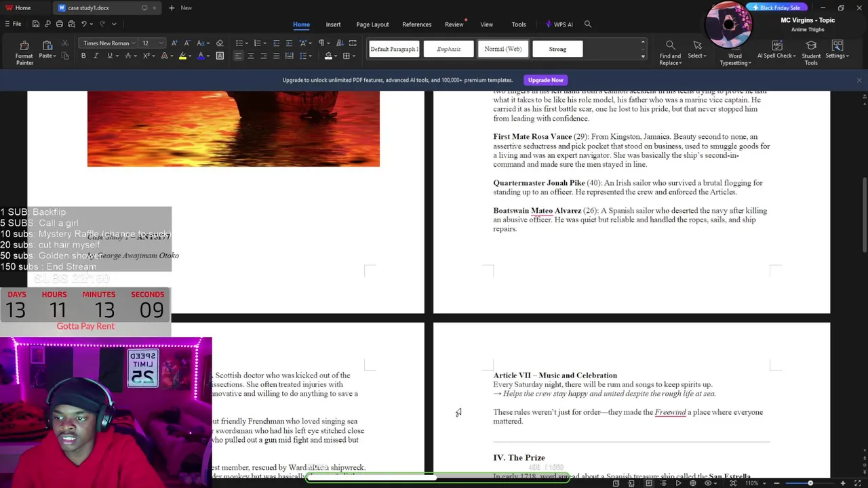This screenshot has width=868, height=488.
Task: Apply character border icon
Action: click(220, 56)
